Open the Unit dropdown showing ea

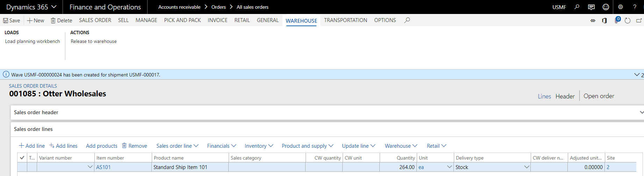click(450, 167)
